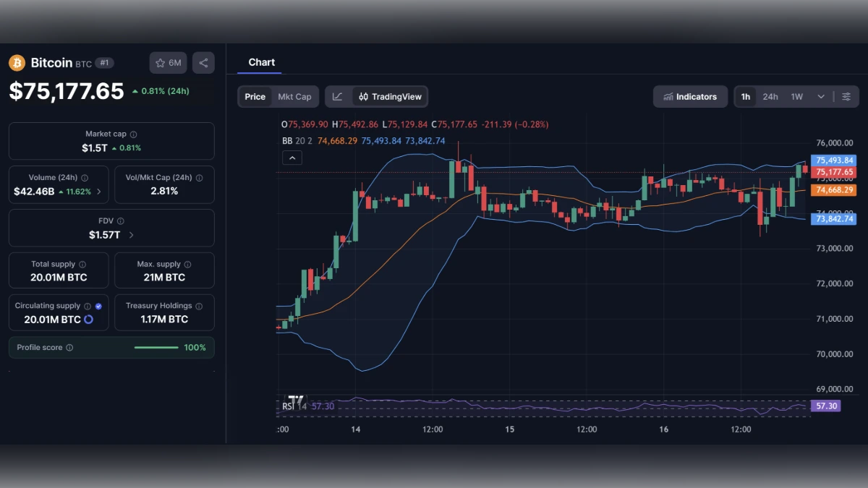Click the Volume (24h) chevron arrow
The width and height of the screenshot is (868, 488).
[99, 190]
